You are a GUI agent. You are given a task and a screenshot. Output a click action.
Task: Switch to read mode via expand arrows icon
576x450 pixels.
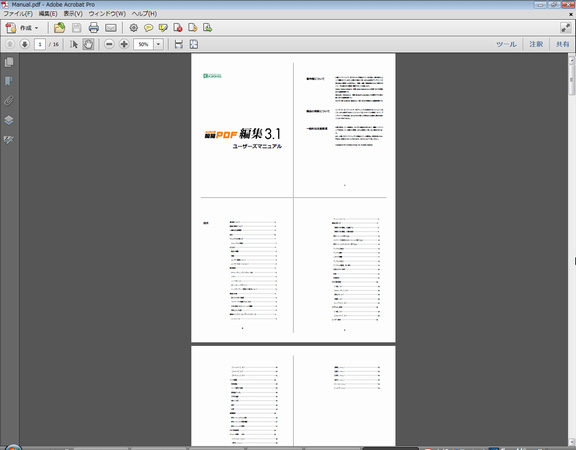[565, 28]
